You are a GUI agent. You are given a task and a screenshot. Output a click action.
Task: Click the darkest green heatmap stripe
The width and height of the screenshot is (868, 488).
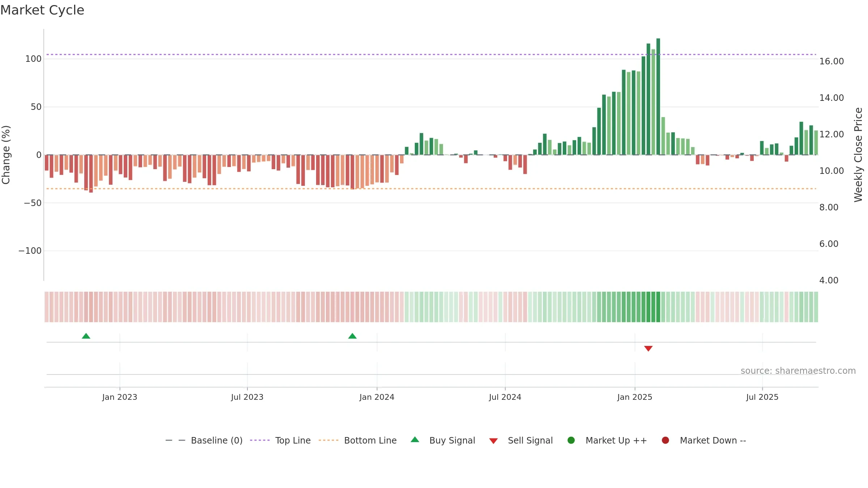658,307
